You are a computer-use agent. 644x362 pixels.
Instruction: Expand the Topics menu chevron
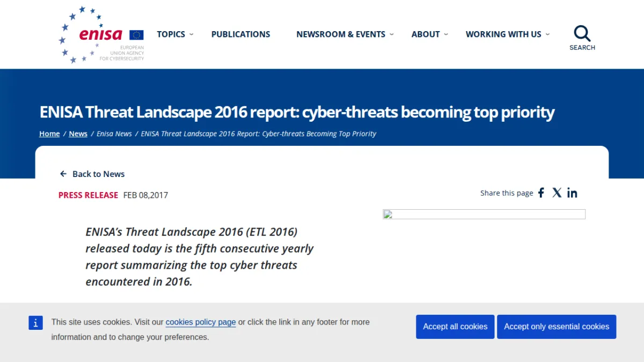192,34
